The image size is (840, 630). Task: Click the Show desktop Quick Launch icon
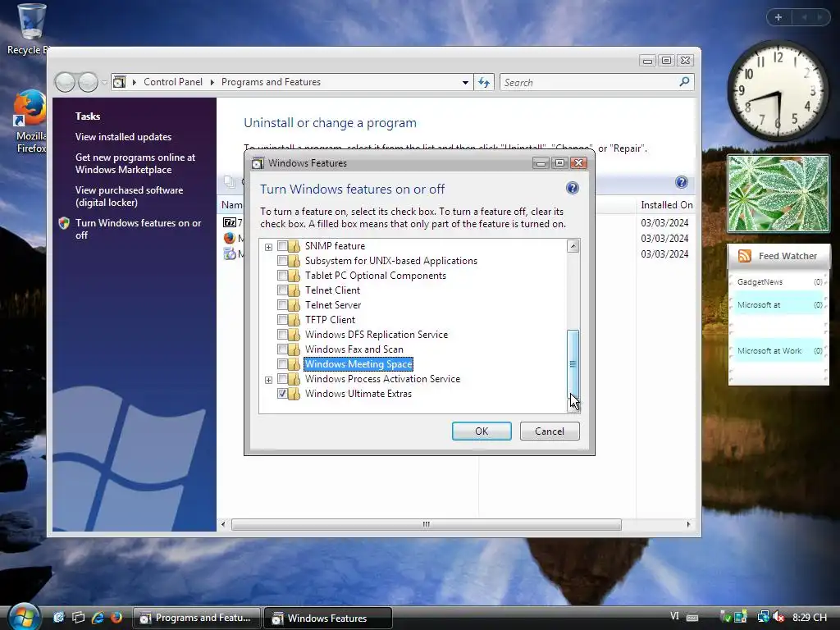[x=59, y=618]
